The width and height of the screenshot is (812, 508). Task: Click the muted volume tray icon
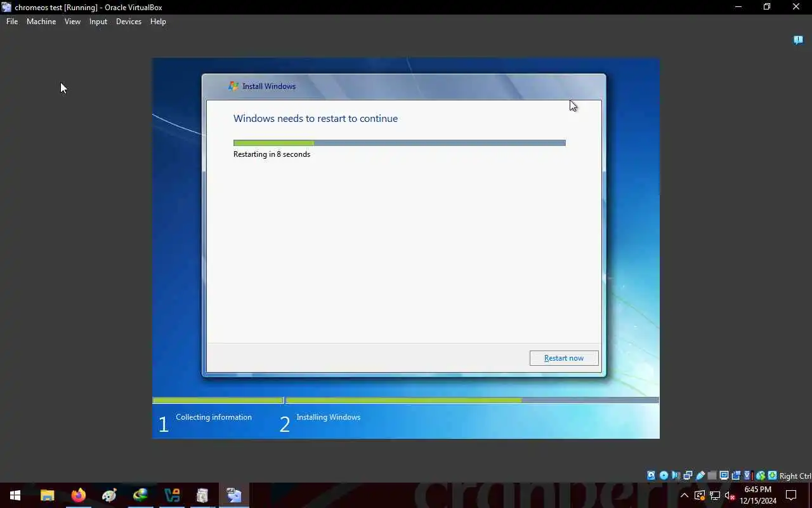point(730,495)
